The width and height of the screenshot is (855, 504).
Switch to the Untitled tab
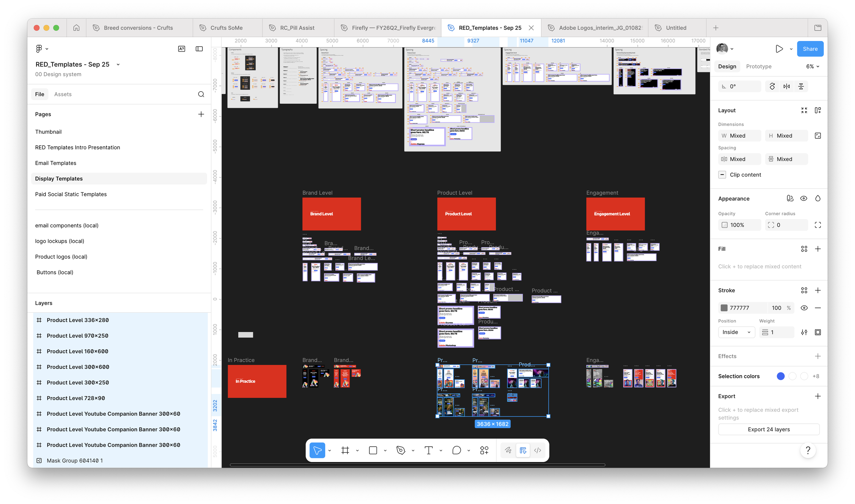pos(676,28)
